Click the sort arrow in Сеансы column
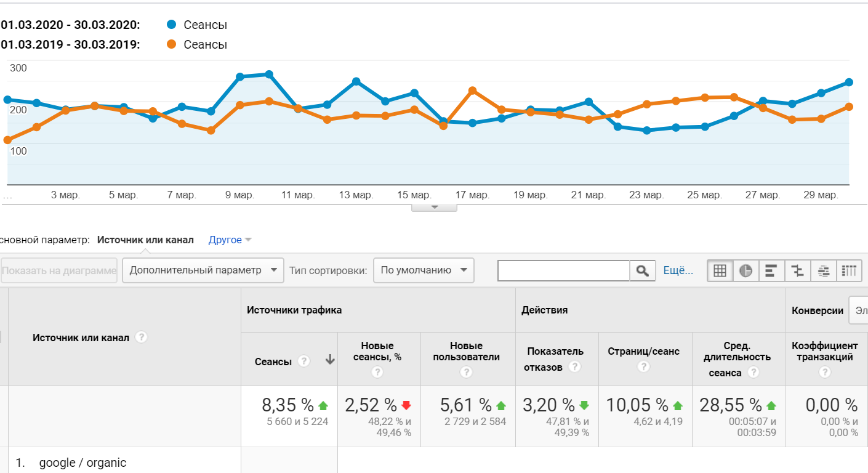The height and width of the screenshot is (473, 868). (x=330, y=361)
